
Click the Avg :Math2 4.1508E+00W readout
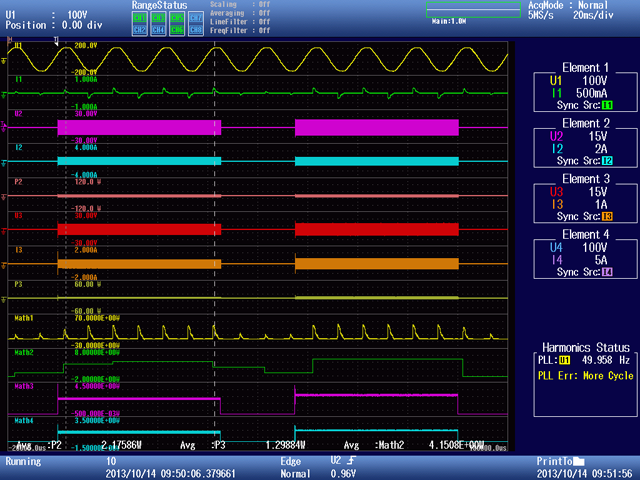[414, 445]
